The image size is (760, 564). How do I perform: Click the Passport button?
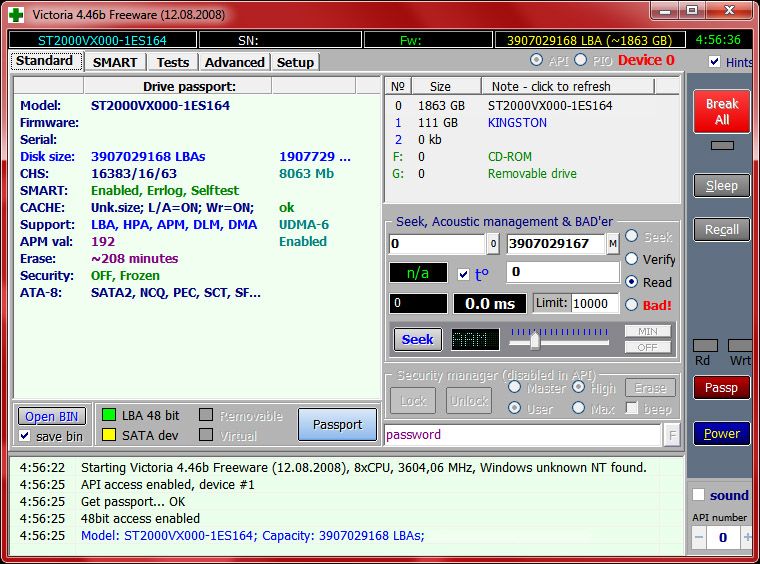(337, 424)
